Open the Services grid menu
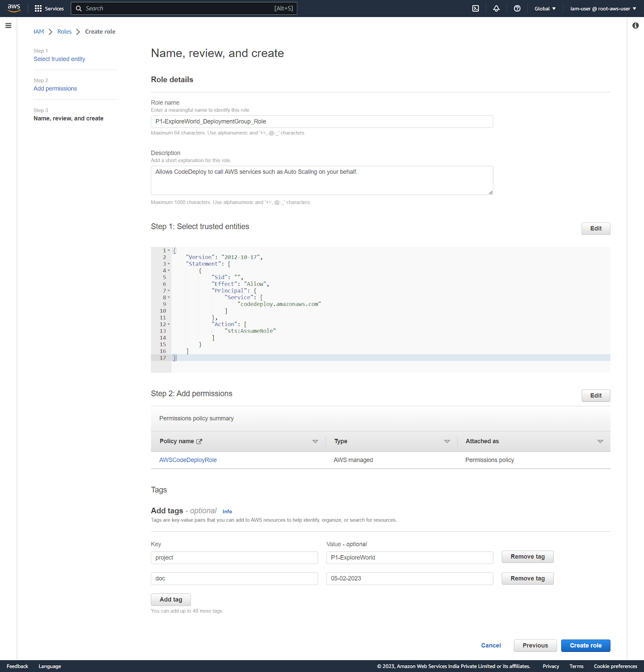Viewport: 644px width, 672px height. point(49,8)
